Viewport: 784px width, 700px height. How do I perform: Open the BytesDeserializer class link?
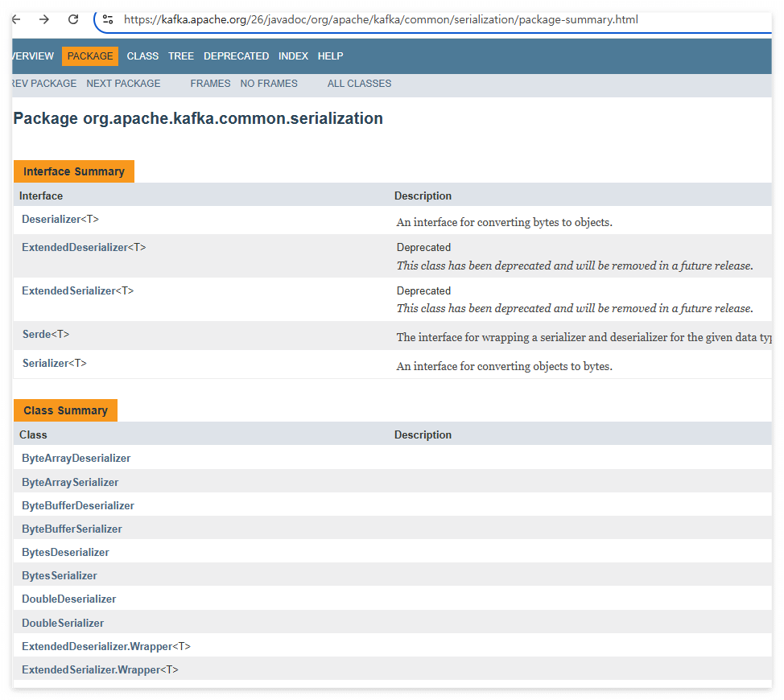point(65,552)
